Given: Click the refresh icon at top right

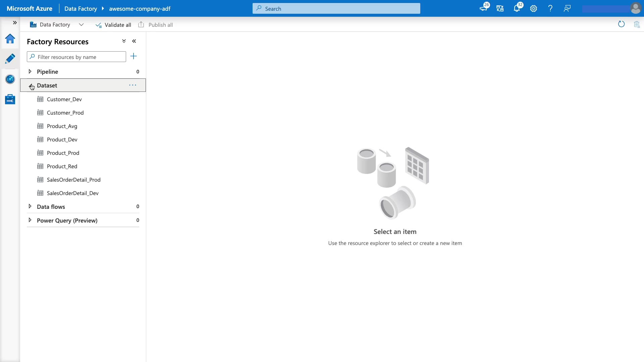Looking at the screenshot, I should click(621, 24).
